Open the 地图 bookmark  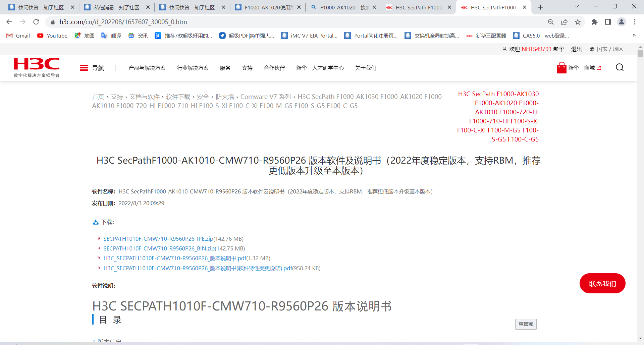click(x=85, y=36)
